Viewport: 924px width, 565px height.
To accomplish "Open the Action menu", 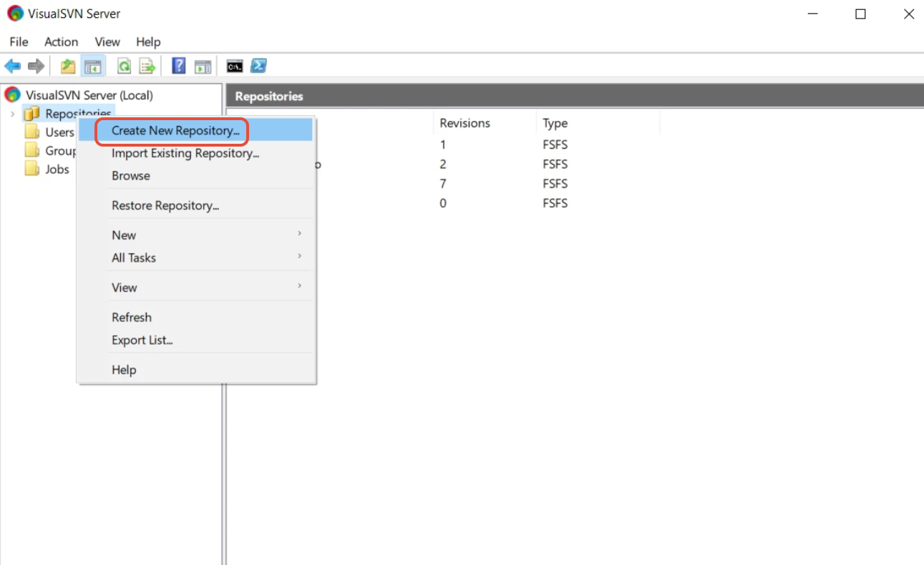I will (61, 41).
